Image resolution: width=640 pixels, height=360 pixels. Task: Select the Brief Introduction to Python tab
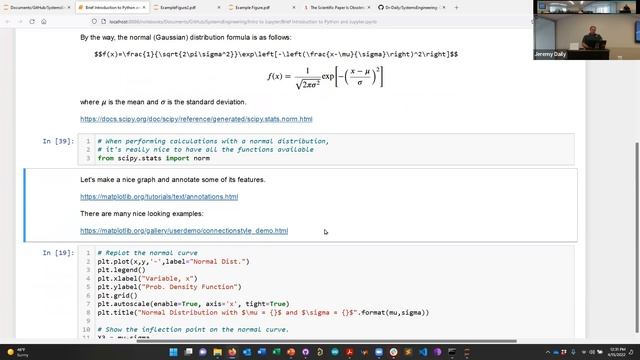tap(112, 7)
